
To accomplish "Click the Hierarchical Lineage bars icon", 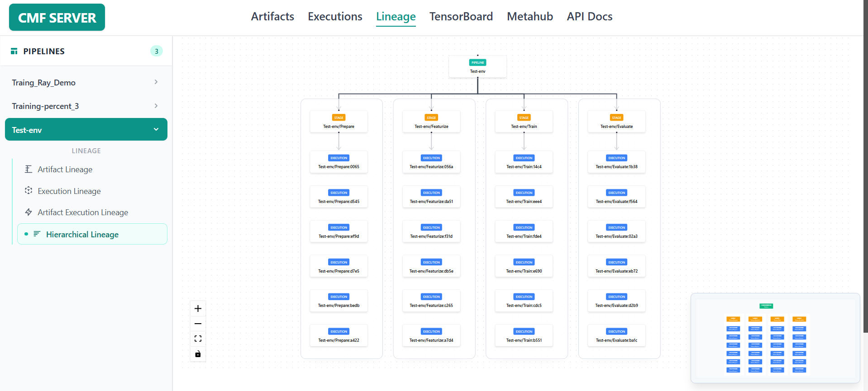I will click(x=37, y=234).
